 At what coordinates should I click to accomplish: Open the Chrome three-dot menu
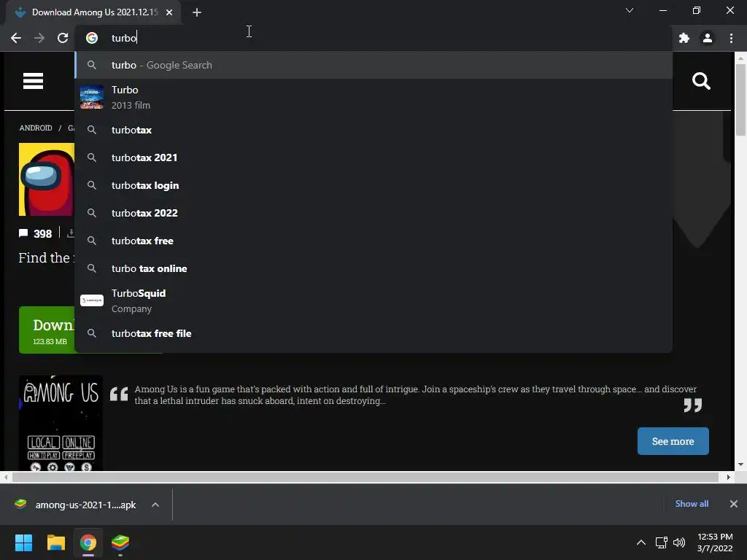[731, 38]
